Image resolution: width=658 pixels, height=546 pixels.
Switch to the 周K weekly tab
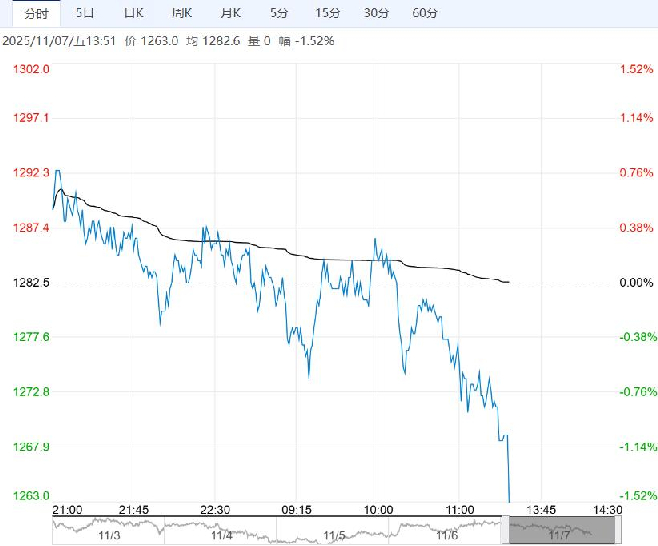coord(182,13)
